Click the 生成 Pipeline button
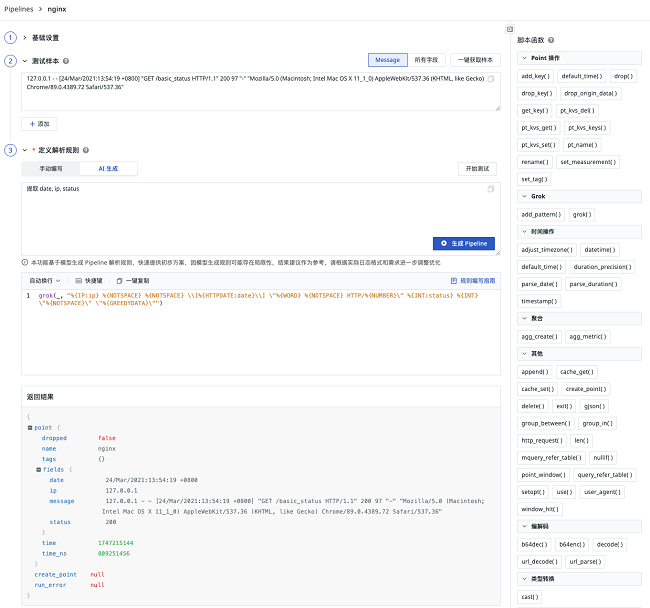The height and width of the screenshot is (608, 650). tap(464, 243)
